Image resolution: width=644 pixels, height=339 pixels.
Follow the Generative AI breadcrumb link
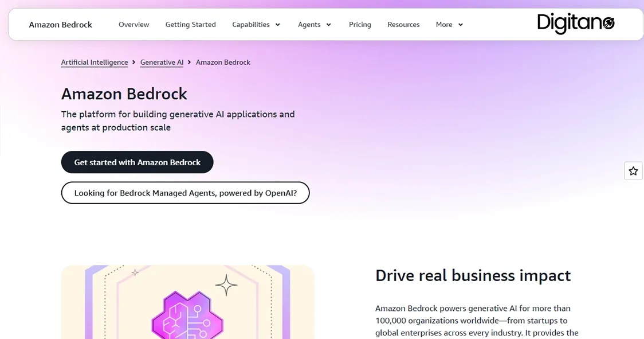tap(162, 62)
